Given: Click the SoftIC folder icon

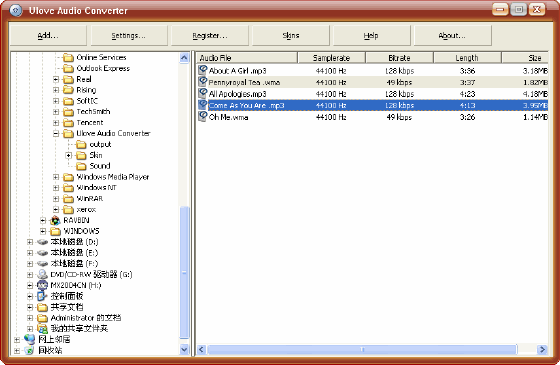Looking at the screenshot, I should click(x=68, y=101).
